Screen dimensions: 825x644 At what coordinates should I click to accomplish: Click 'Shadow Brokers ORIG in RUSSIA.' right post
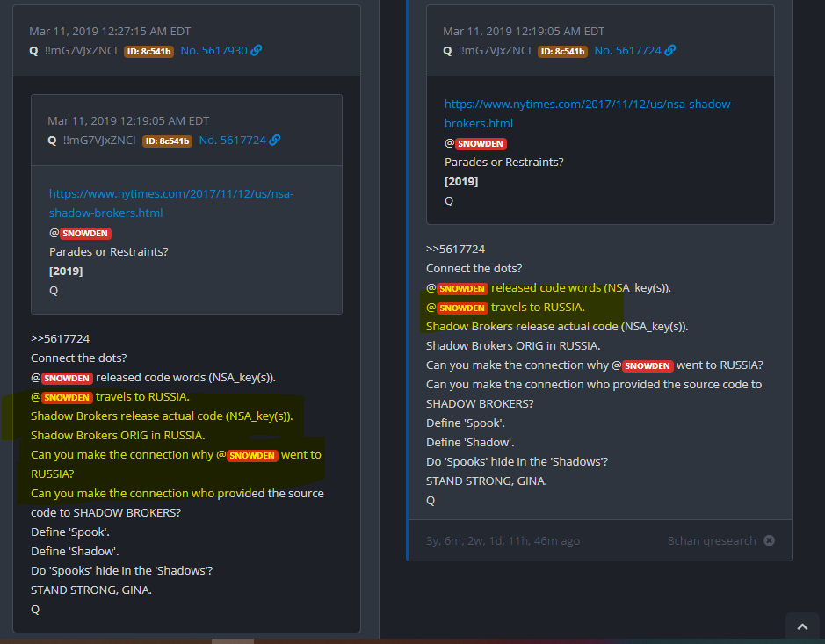click(513, 345)
